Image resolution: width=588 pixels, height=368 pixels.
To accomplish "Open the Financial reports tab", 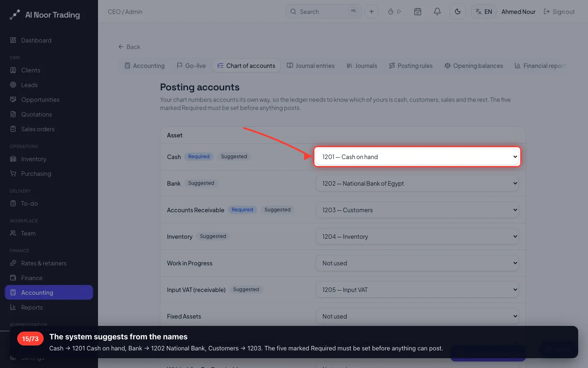I will 540,66.
